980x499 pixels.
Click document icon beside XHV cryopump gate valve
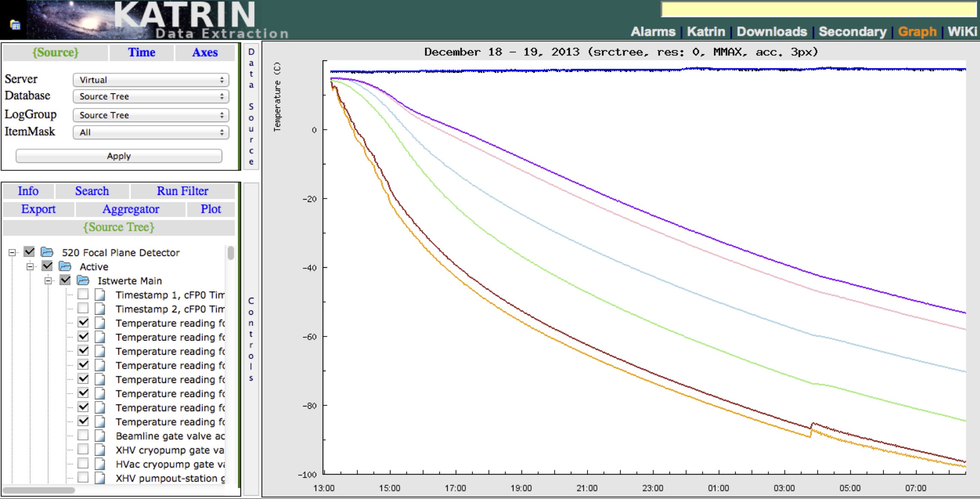point(100,449)
